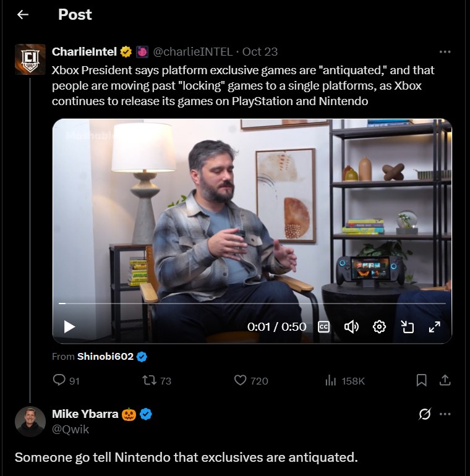
Task: Open video settings gear
Action: pos(380,326)
